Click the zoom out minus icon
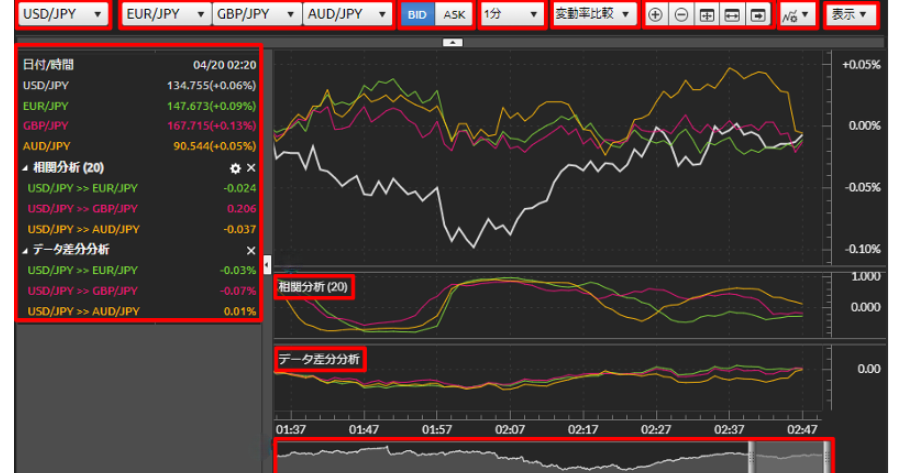 click(681, 15)
